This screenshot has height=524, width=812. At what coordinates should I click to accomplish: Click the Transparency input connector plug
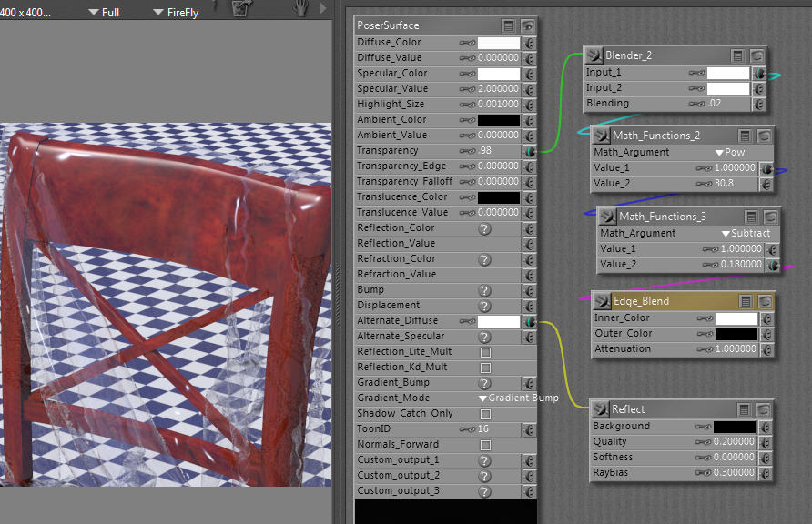529,151
